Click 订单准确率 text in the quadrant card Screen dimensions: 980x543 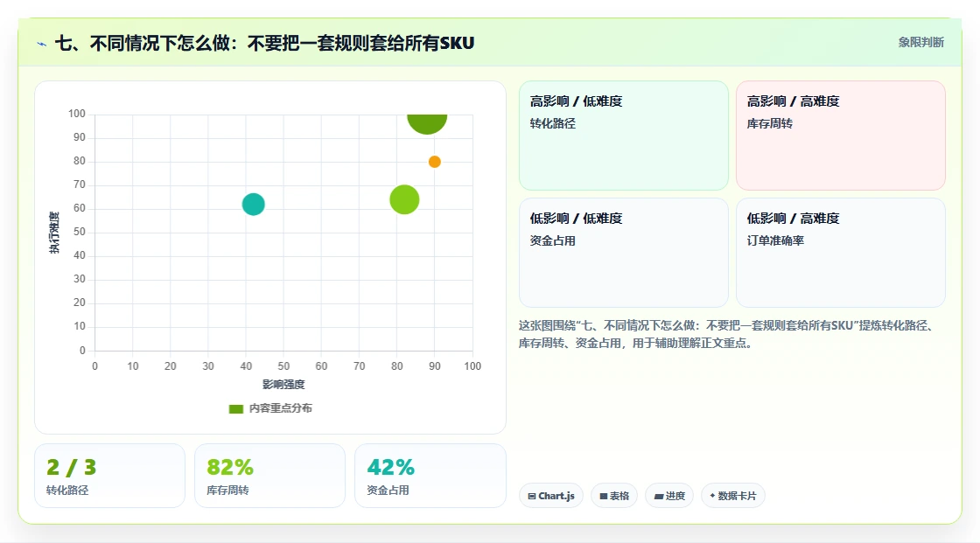click(x=775, y=240)
